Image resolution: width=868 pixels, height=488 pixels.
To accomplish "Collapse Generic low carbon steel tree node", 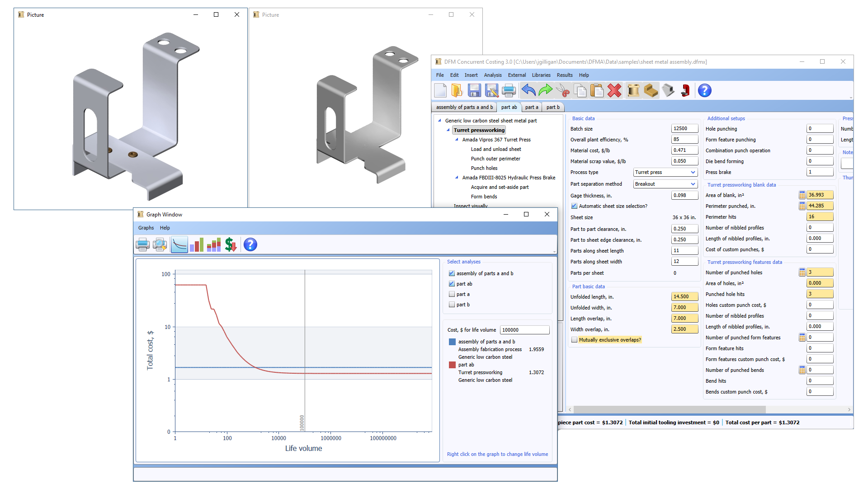I will pyautogui.click(x=439, y=121).
